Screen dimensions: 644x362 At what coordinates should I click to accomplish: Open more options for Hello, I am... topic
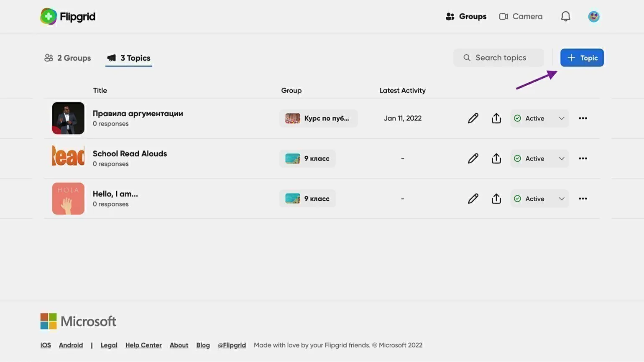click(x=583, y=199)
